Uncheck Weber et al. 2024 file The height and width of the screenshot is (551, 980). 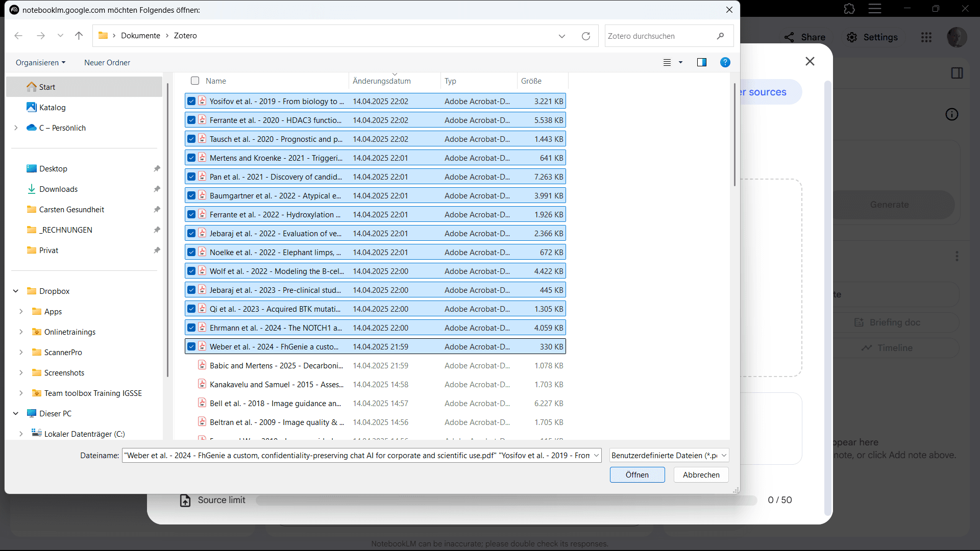(191, 346)
